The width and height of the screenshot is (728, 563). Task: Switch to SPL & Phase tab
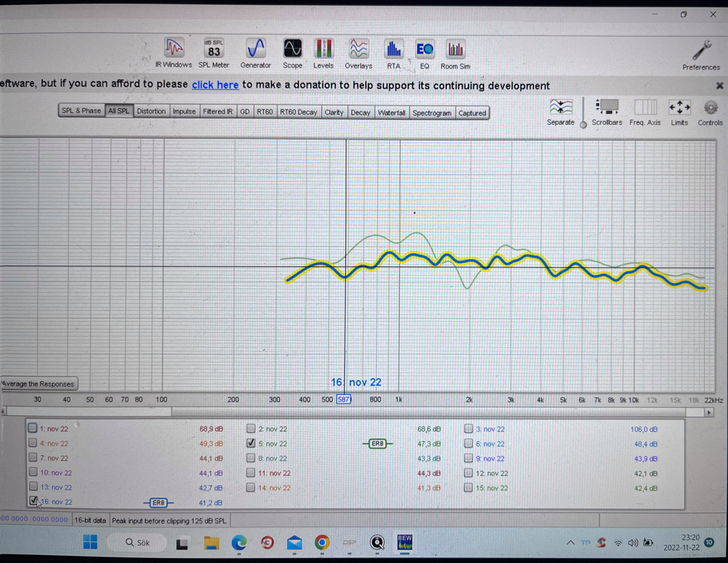pos(81,110)
